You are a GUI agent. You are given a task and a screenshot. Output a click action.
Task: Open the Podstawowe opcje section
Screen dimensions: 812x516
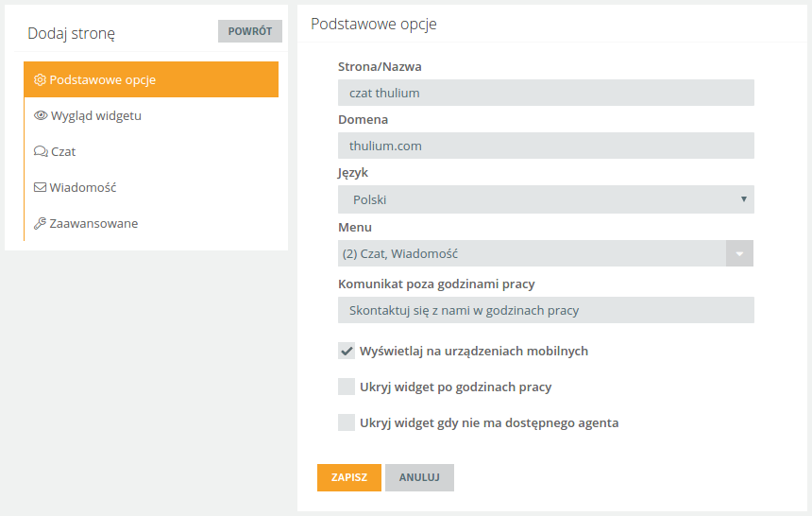pos(151,79)
